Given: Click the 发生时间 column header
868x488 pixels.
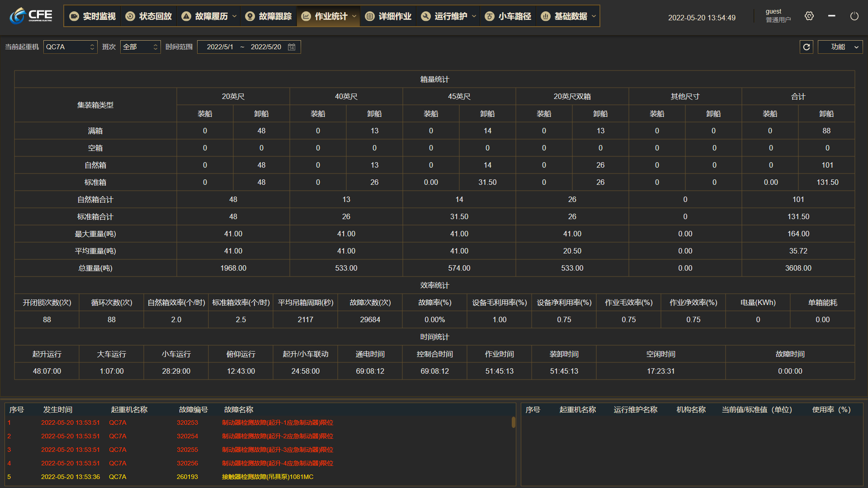Looking at the screenshot, I should point(57,409).
